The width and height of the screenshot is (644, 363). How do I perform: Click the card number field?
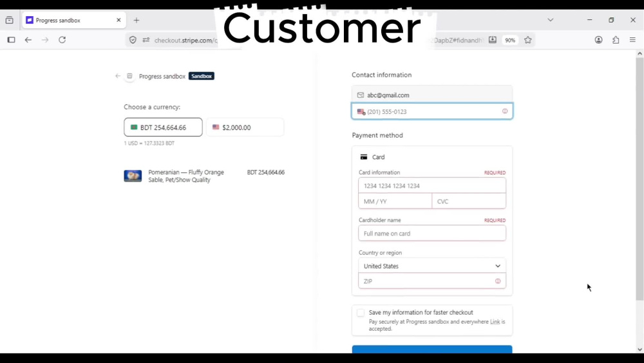tap(432, 185)
